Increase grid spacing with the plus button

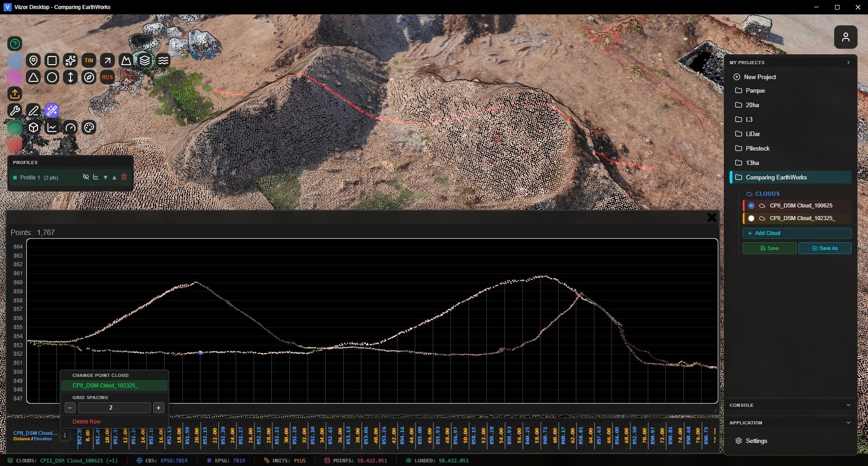158,408
